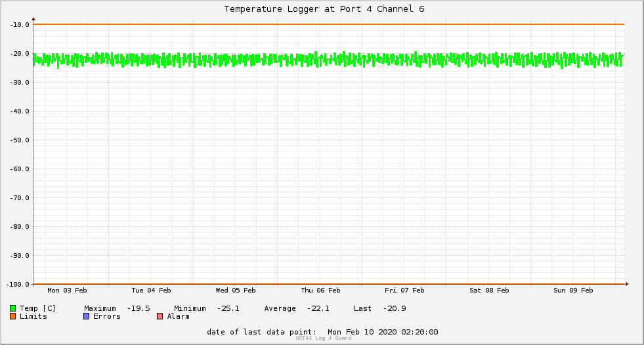Screen dimensions: 644x345
Task: Click the 'Last' label
Action: pos(362,308)
